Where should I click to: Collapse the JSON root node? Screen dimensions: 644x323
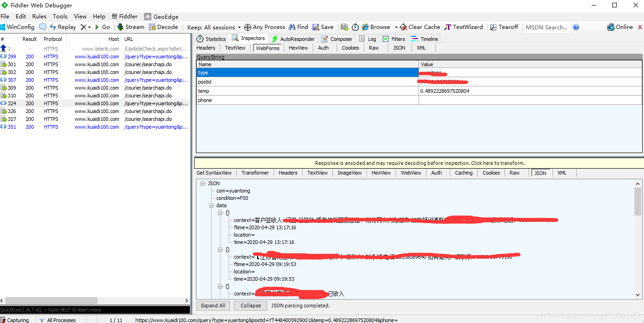[x=202, y=183]
